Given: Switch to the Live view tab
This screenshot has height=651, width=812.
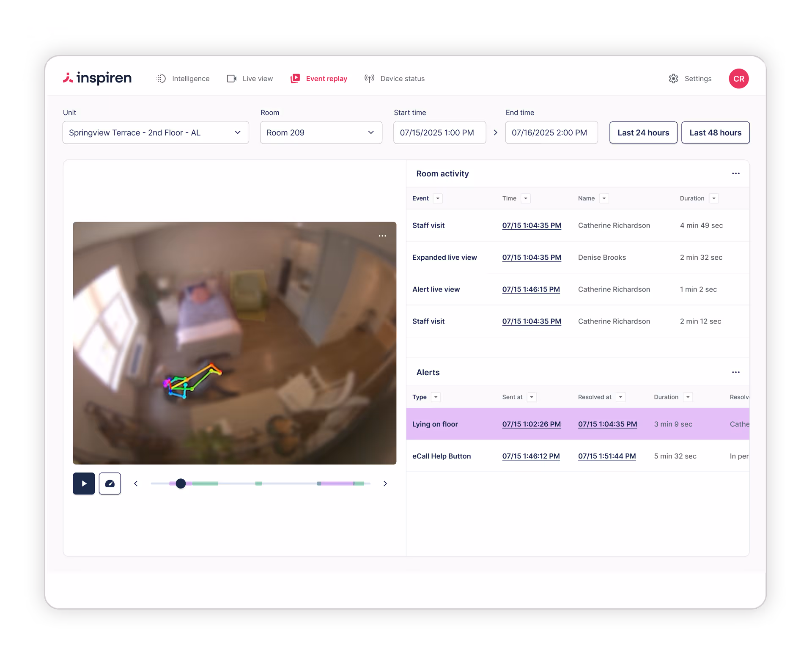Looking at the screenshot, I should pyautogui.click(x=250, y=79).
